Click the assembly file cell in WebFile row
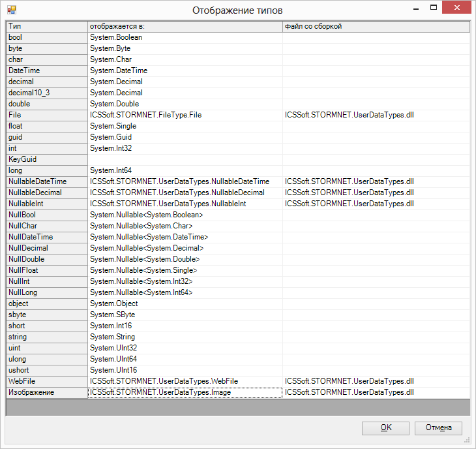This screenshot has width=476, height=449. 376,381
